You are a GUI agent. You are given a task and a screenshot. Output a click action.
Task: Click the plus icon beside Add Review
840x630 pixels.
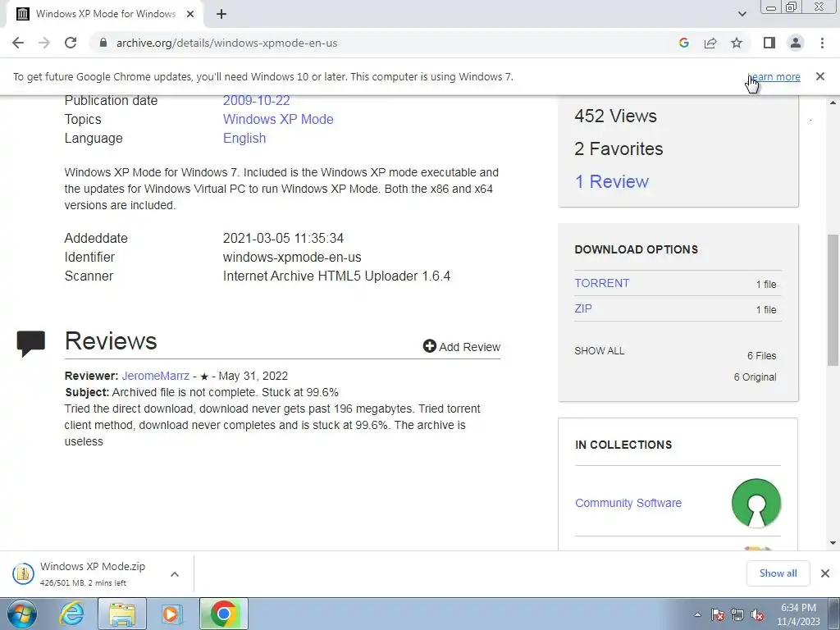429,346
